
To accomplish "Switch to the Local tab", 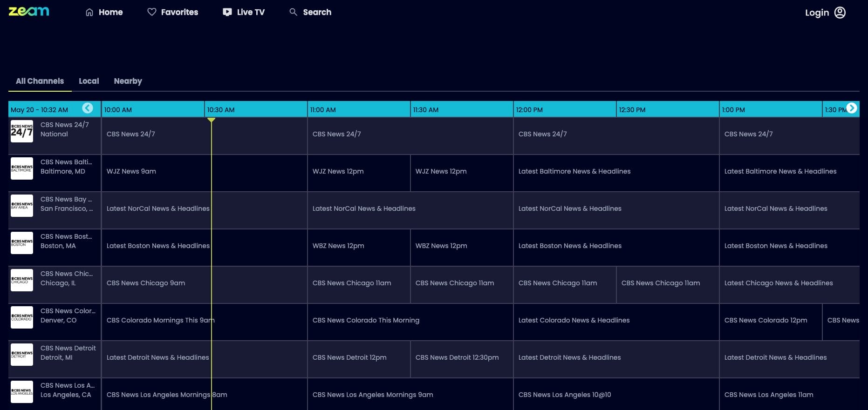I will click(x=89, y=81).
